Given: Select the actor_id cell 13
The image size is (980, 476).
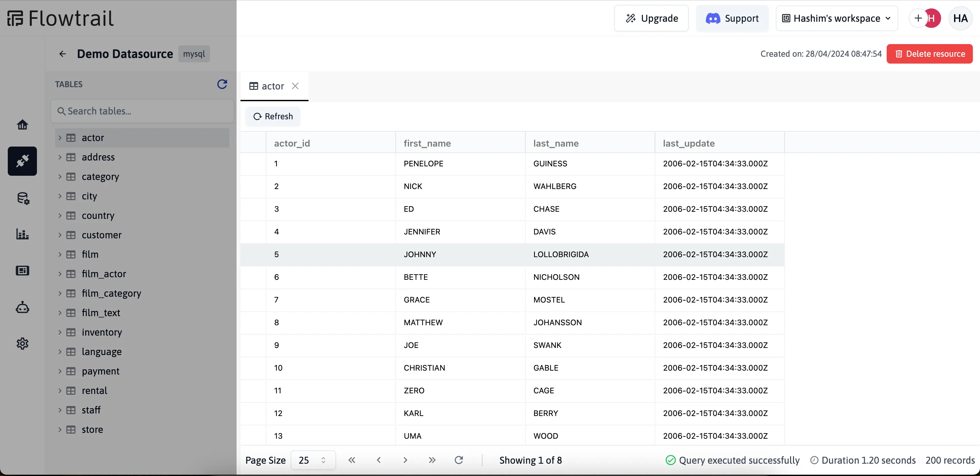Looking at the screenshot, I should 331,436.
